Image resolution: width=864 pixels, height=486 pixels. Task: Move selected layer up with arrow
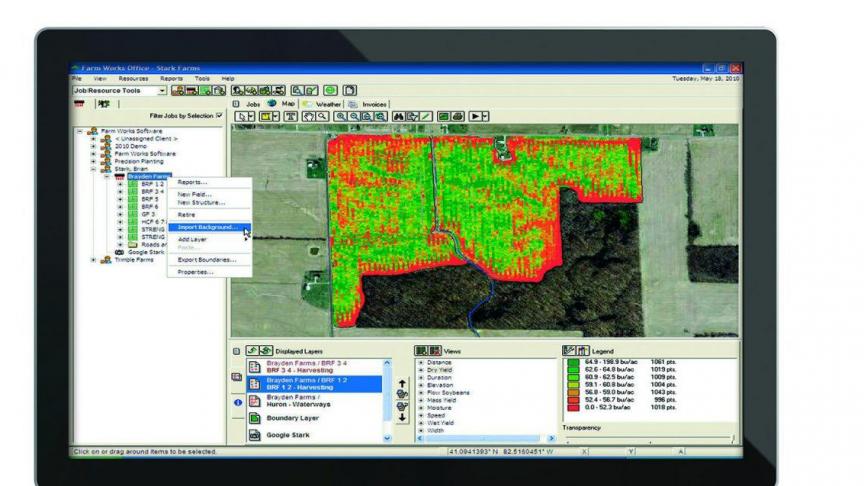click(402, 383)
